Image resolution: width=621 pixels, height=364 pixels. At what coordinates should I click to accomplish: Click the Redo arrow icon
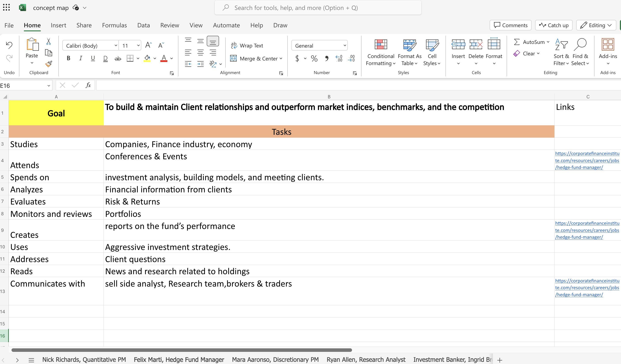pyautogui.click(x=9, y=58)
